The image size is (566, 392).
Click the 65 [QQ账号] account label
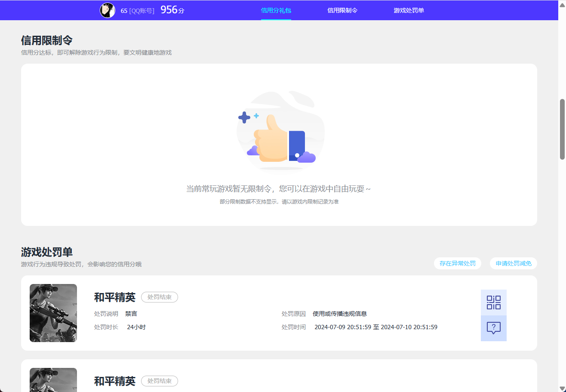(137, 11)
